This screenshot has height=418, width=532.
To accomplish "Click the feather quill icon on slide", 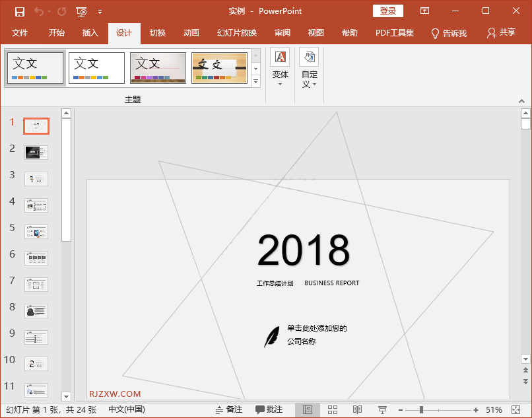I will coord(272,337).
